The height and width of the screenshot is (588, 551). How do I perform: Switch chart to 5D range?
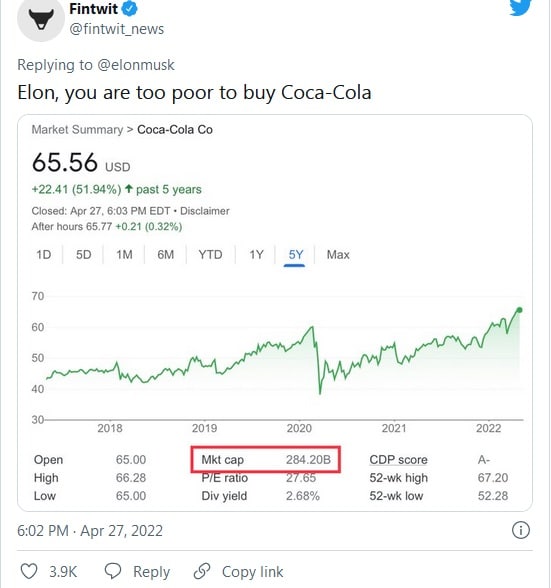click(84, 255)
